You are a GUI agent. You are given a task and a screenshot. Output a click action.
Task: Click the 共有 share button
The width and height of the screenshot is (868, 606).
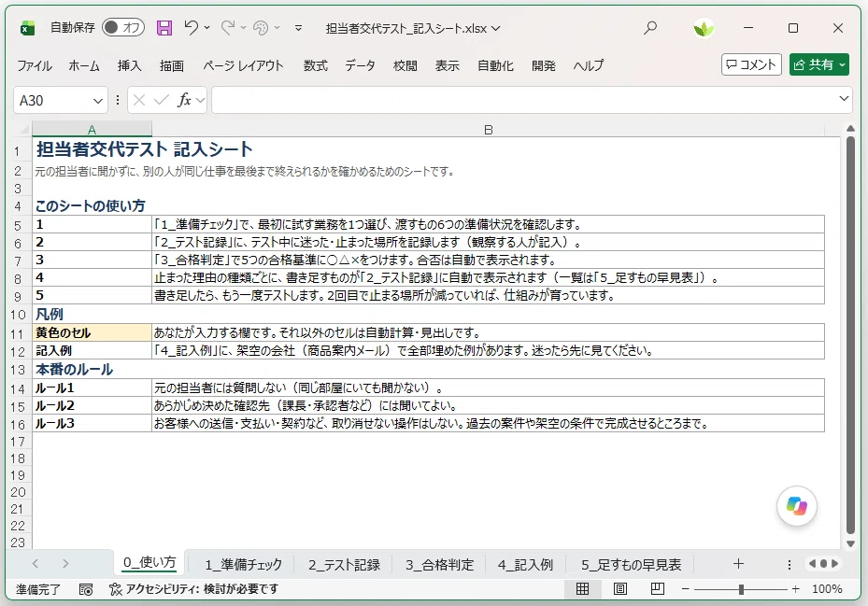tap(819, 64)
